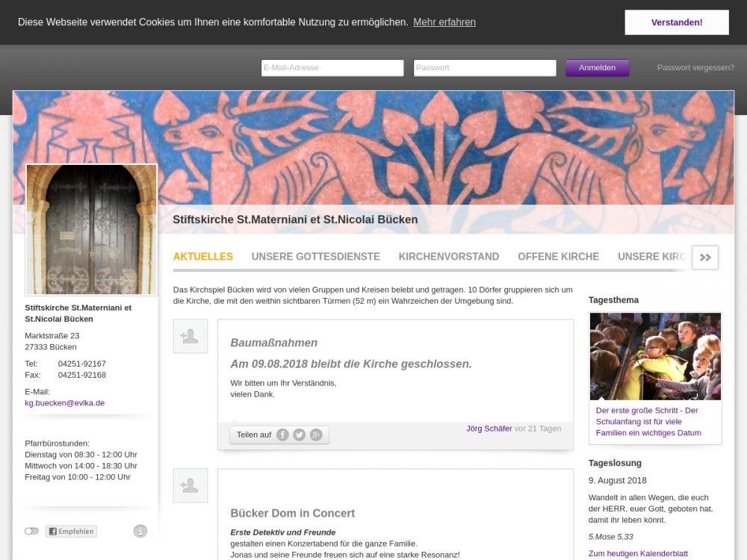This screenshot has height=560, width=747.
Task: Accept cookies with the Verstanden! button
Action: [x=676, y=22]
